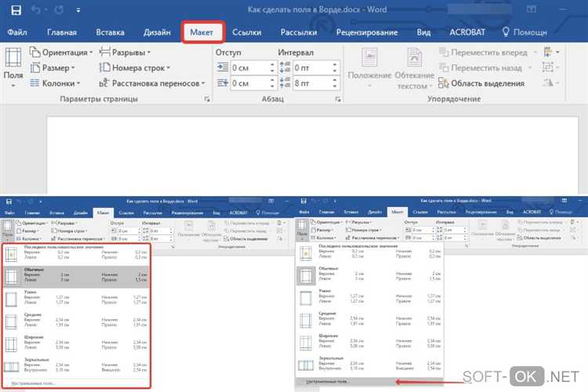
Task: Click the Redo icon in the top window
Action: pyautogui.click(x=59, y=10)
